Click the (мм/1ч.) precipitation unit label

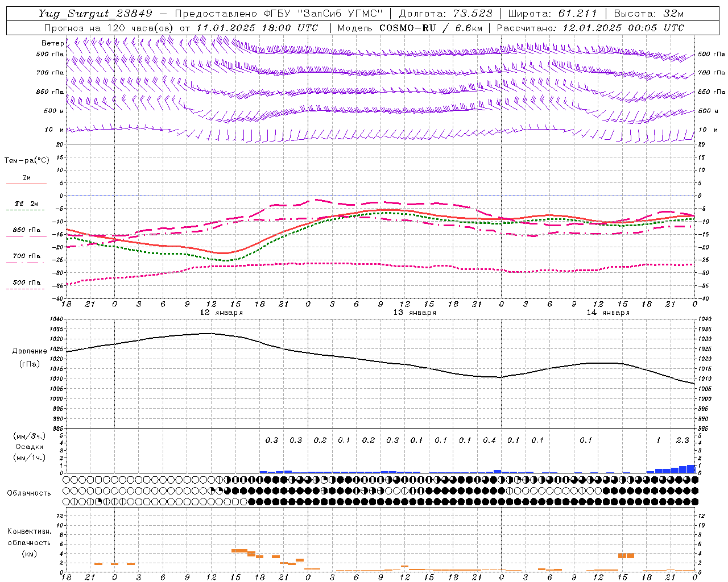click(x=30, y=458)
